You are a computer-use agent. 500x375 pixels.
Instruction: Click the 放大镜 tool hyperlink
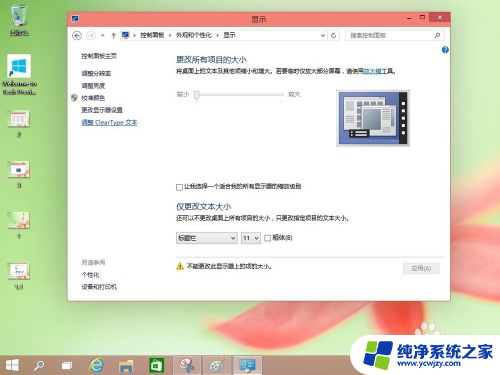coord(372,71)
